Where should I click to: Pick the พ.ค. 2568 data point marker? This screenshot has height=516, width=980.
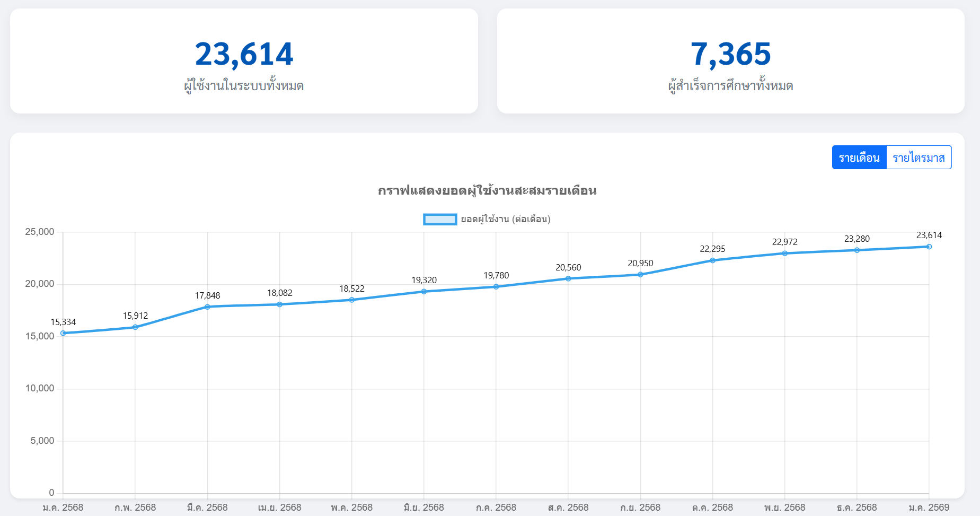351,300
